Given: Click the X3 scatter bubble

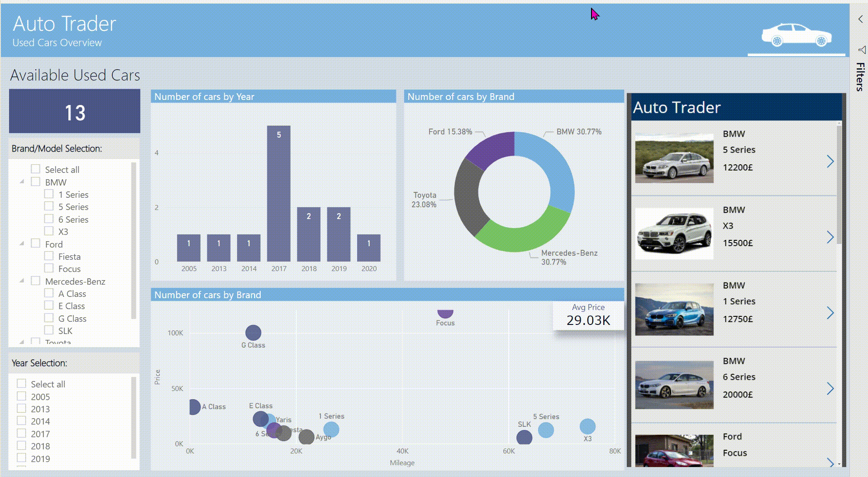Looking at the screenshot, I should pyautogui.click(x=587, y=426).
